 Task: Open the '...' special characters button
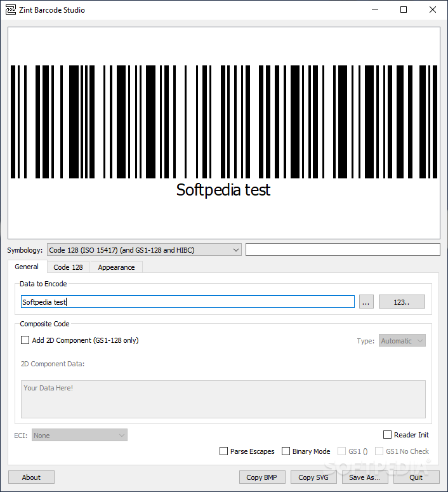point(366,302)
